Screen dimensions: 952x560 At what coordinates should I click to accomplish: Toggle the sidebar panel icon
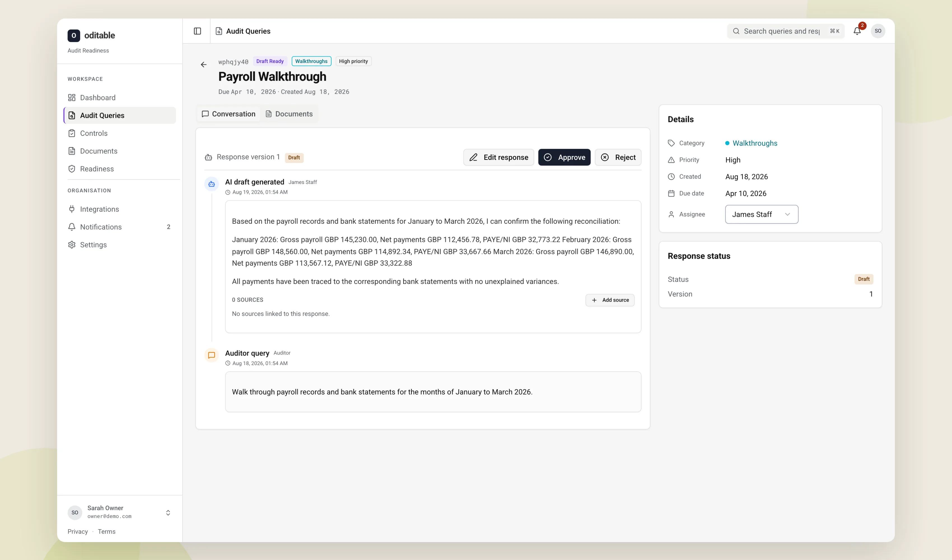pyautogui.click(x=197, y=31)
